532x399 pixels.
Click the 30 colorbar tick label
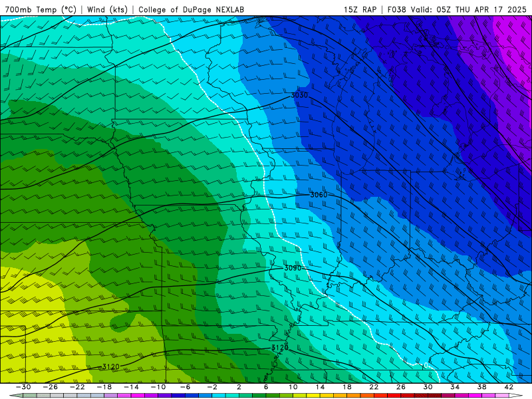pos(428,387)
